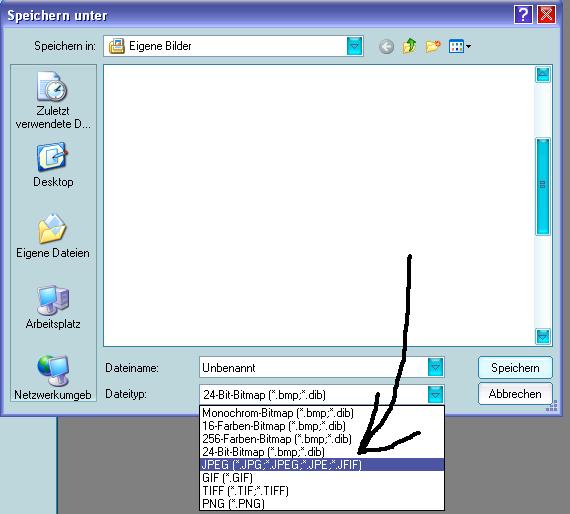570x514 pixels.
Task: Select Monochrom-Bitmap file type
Action: [322, 413]
